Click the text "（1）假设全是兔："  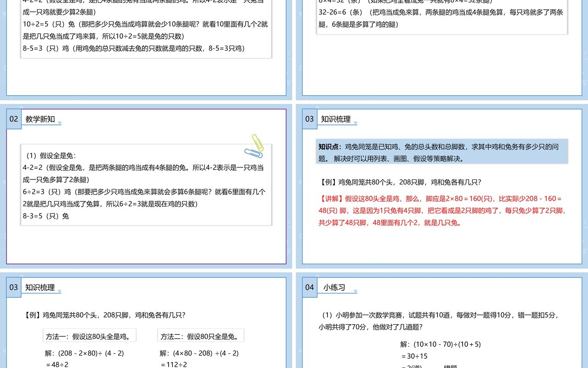click(x=50, y=155)
